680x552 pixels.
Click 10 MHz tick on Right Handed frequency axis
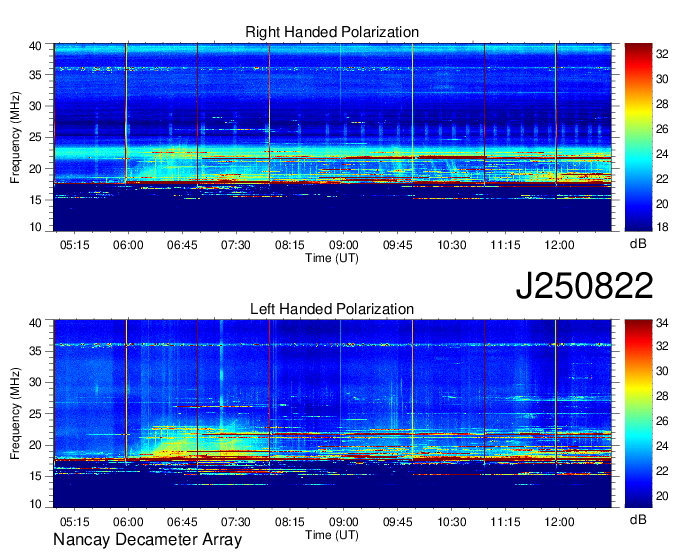pyautogui.click(x=36, y=227)
